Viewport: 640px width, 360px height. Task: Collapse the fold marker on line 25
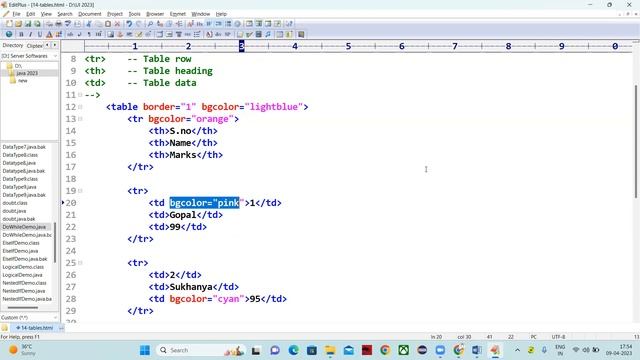[80, 263]
